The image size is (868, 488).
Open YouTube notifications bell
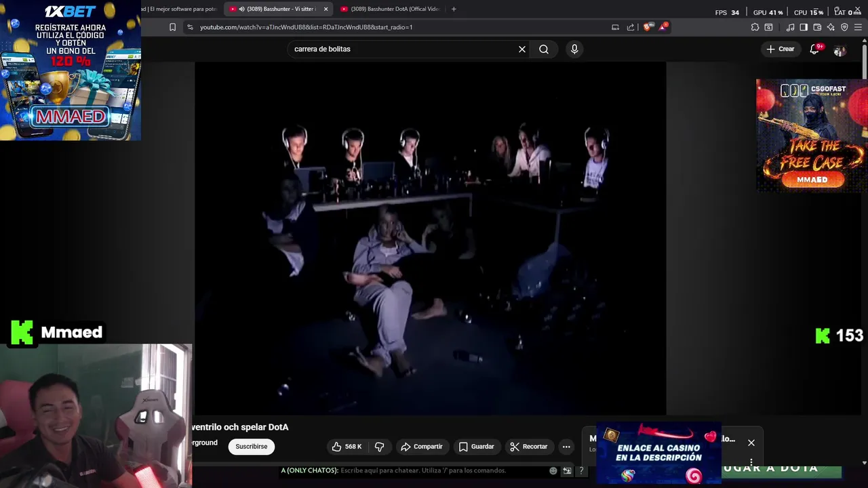815,49
